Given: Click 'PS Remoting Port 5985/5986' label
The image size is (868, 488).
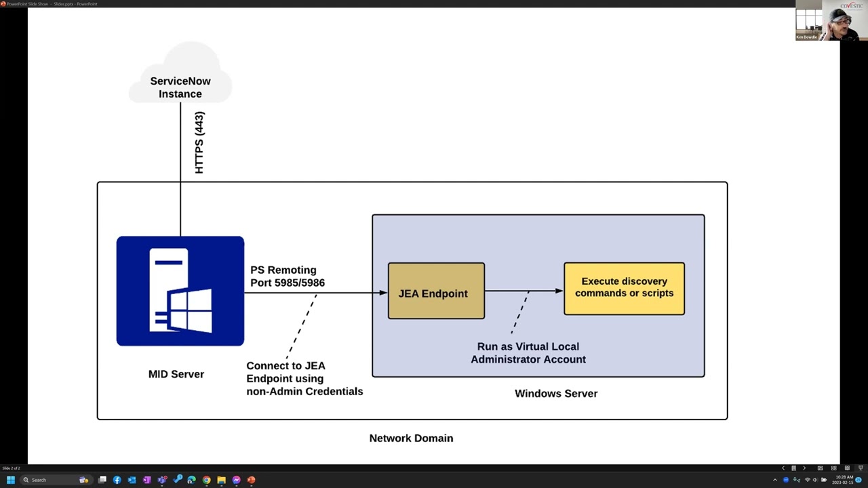Looking at the screenshot, I should point(288,277).
